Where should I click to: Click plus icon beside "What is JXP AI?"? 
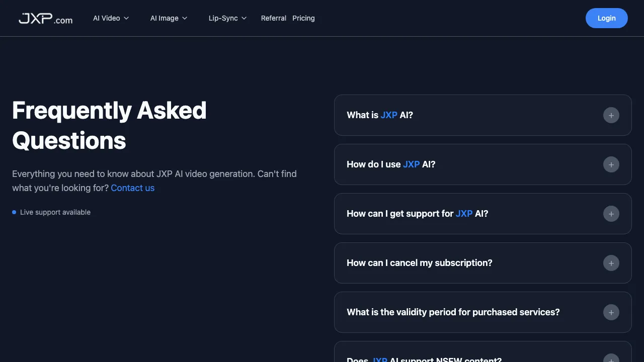(x=611, y=115)
